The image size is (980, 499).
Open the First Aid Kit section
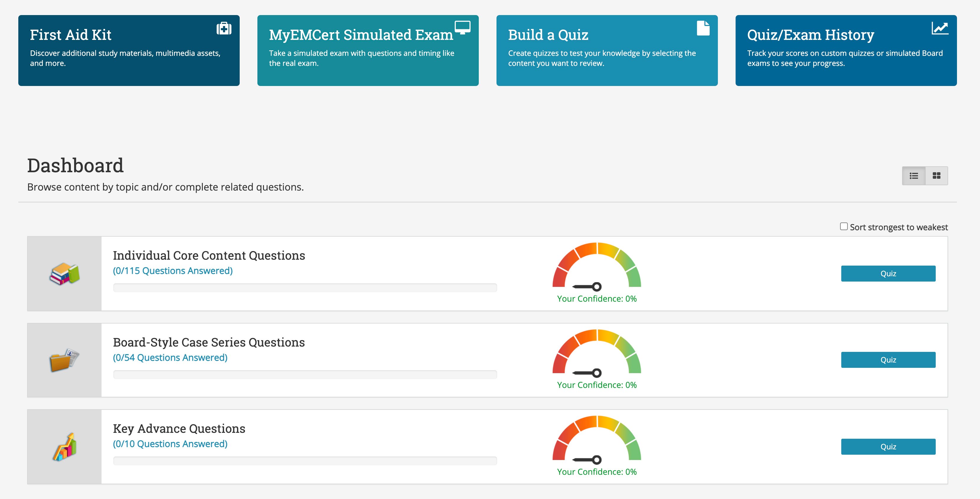129,50
